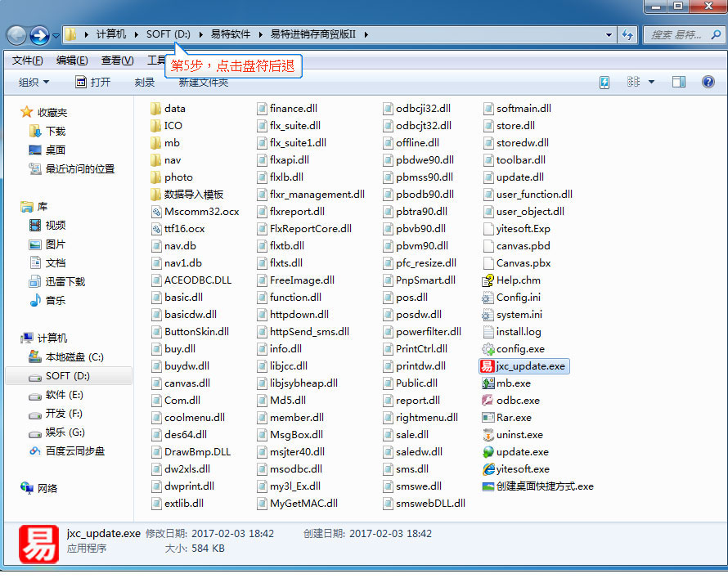Select the update.exe file icon

tap(488, 452)
